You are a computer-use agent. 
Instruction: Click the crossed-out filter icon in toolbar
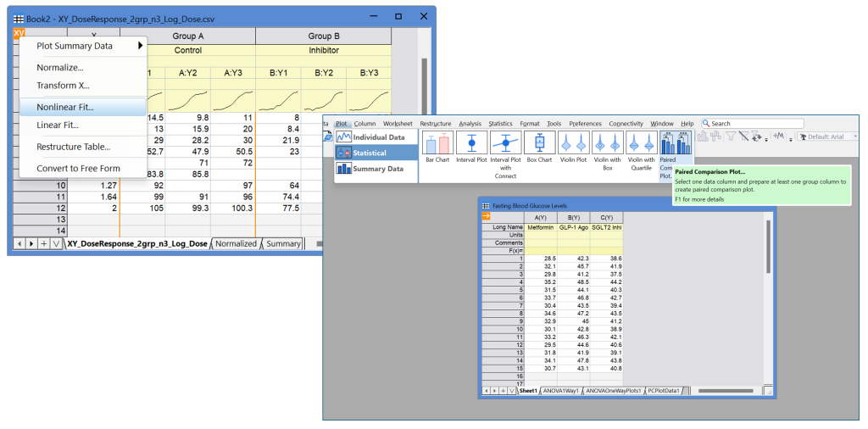tap(744, 136)
